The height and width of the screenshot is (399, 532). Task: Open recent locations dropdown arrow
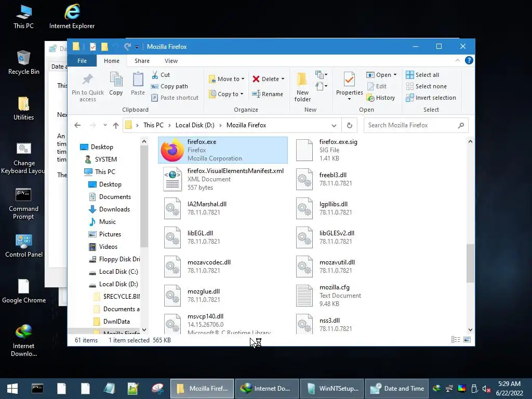click(x=105, y=125)
